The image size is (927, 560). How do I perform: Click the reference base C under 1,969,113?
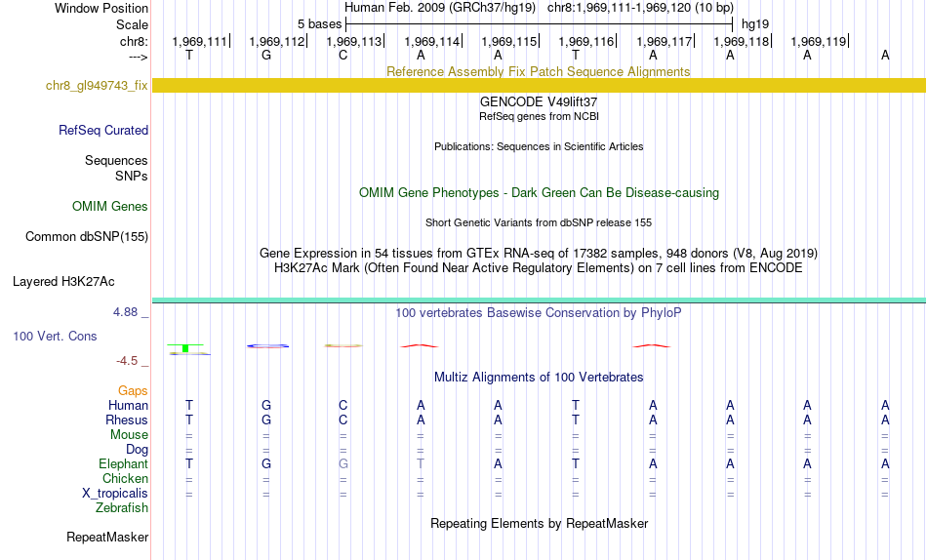(x=343, y=55)
